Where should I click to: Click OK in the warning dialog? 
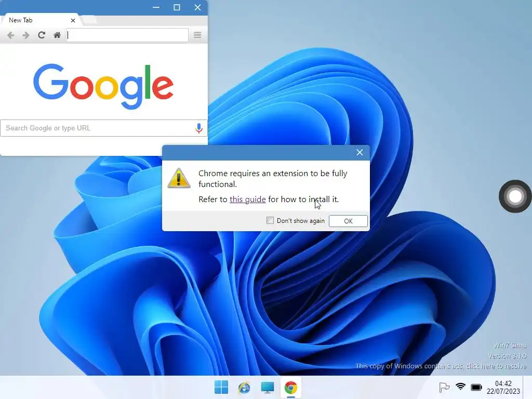(348, 221)
